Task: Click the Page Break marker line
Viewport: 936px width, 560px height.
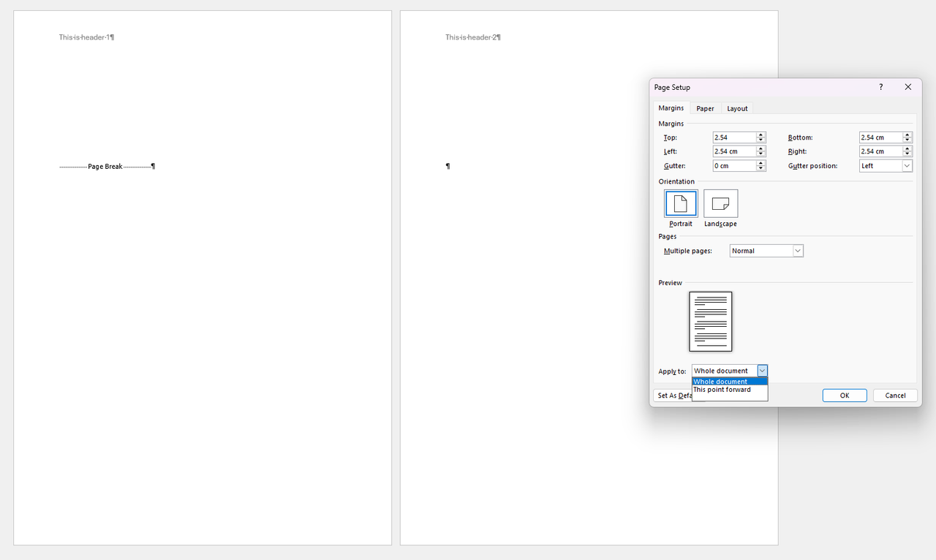Action: pos(107,167)
